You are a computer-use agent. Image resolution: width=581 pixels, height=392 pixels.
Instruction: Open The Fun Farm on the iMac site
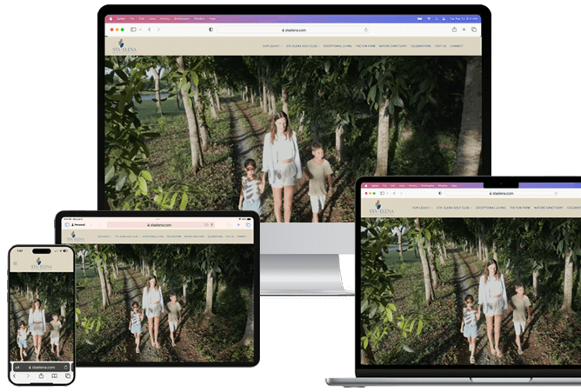click(365, 46)
